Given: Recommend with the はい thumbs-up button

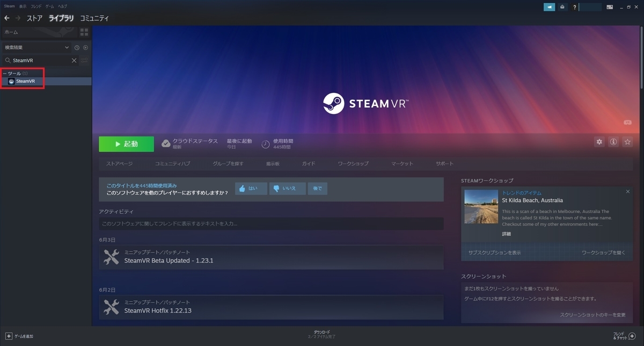Looking at the screenshot, I should 251,189.
